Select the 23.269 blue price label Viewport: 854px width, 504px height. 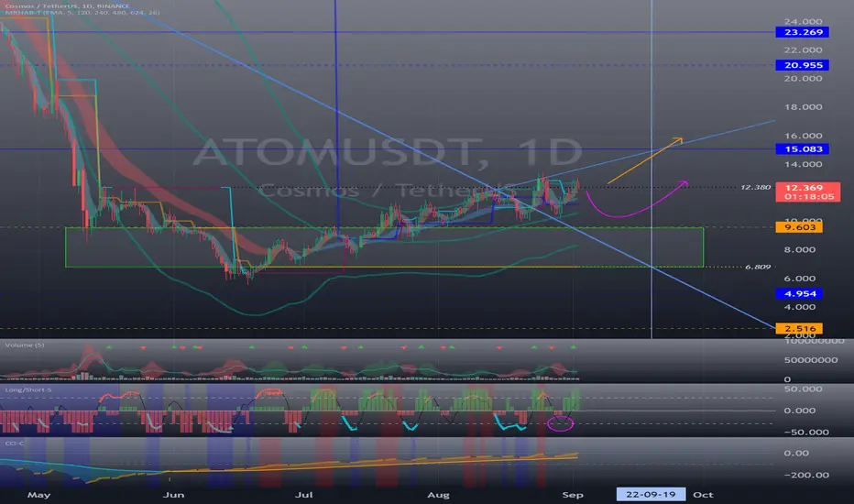(x=803, y=32)
